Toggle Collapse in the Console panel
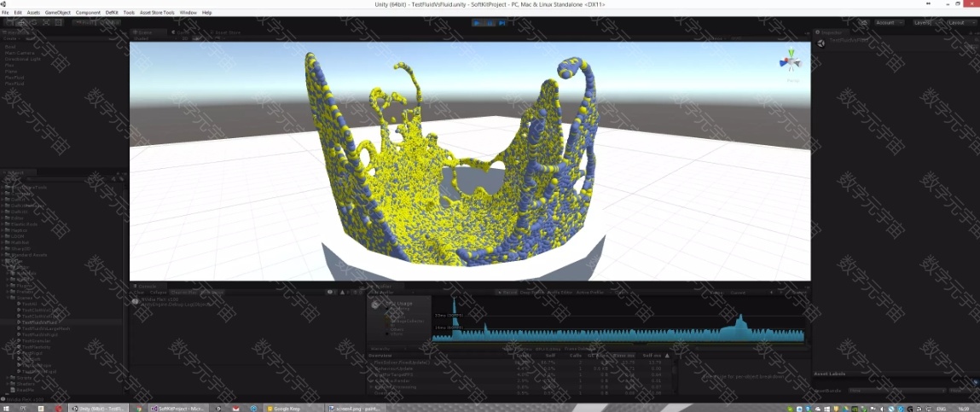 coord(159,293)
